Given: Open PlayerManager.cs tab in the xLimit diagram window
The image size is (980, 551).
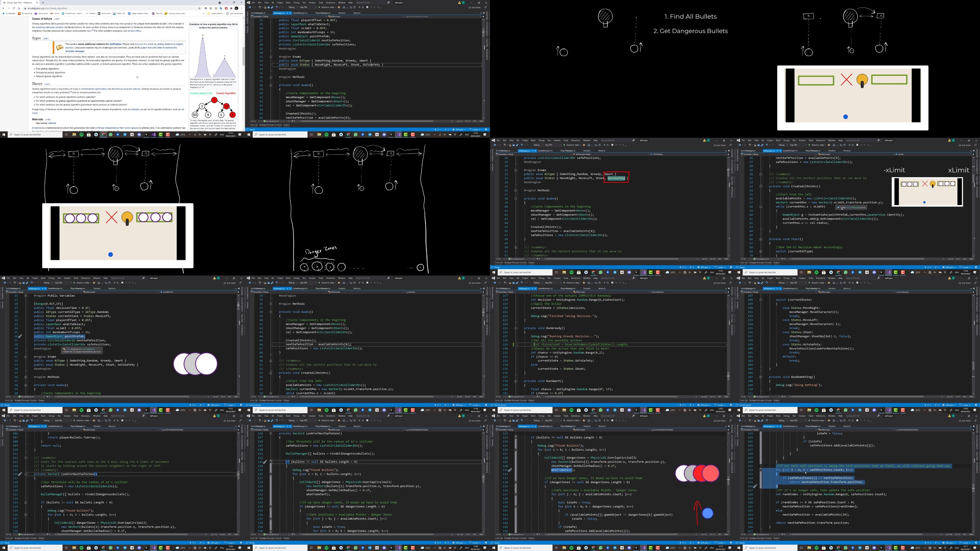Looking at the screenshot, I should pyautogui.click(x=813, y=151).
